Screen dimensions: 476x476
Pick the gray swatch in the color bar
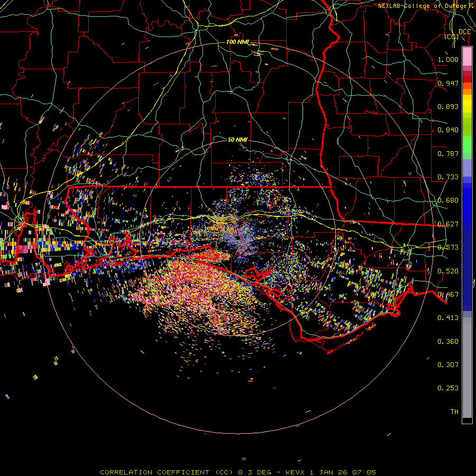pyautogui.click(x=467, y=368)
